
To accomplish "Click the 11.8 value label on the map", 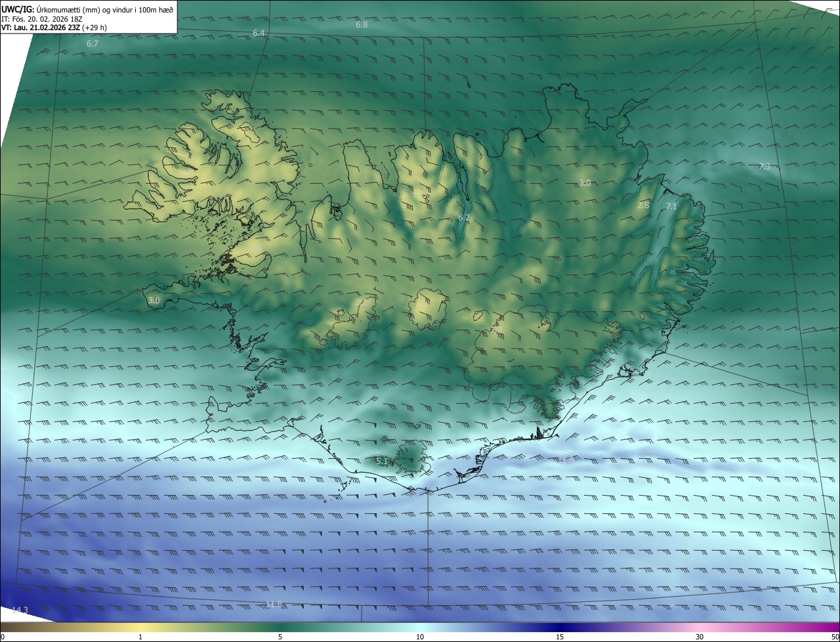I will (274, 605).
